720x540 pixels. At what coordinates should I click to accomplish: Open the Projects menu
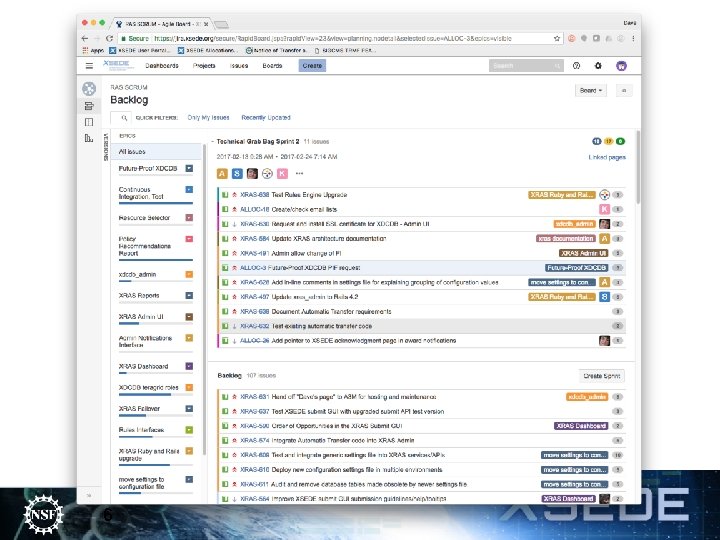pyautogui.click(x=204, y=66)
